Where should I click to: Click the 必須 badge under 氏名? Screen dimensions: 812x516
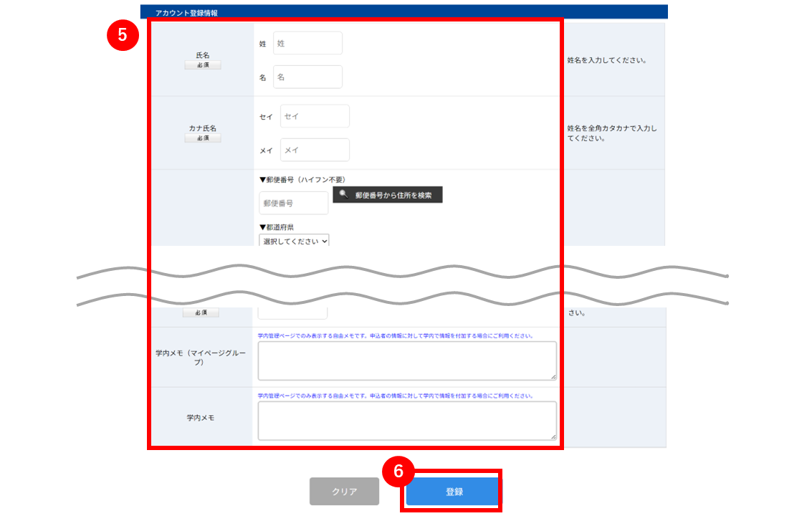[203, 64]
